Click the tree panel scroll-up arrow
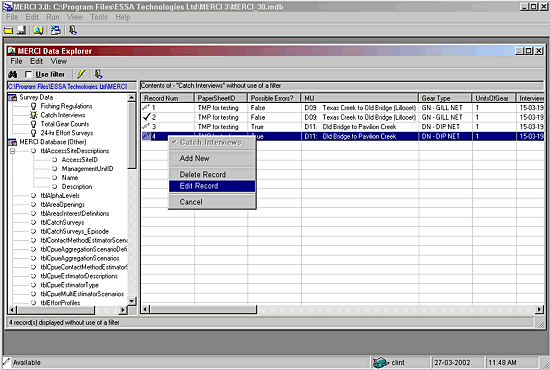Viewport: 550px width, 370px height. point(132,97)
